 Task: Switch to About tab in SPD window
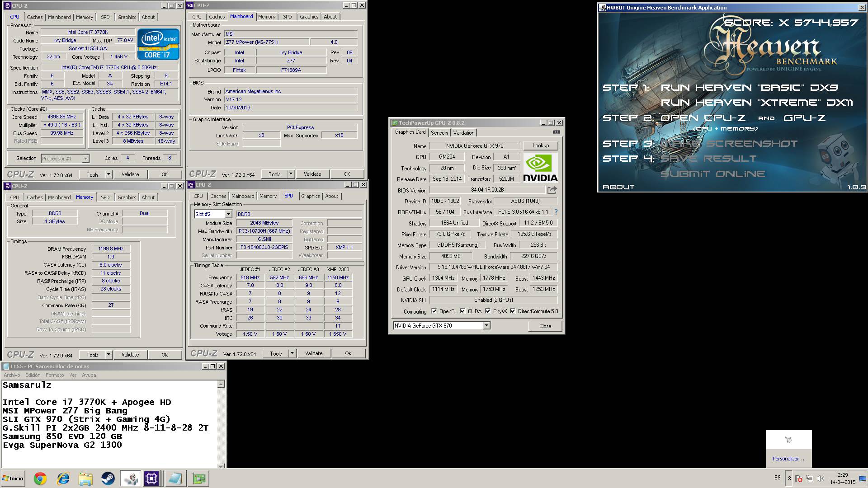tap(331, 196)
